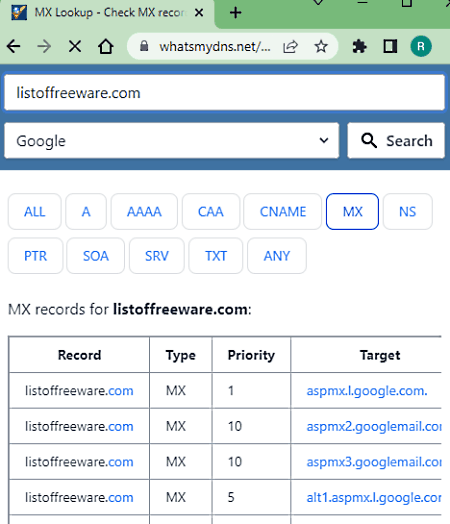This screenshot has height=524, width=450.
Task: Open the profile avatar R
Action: (x=421, y=46)
